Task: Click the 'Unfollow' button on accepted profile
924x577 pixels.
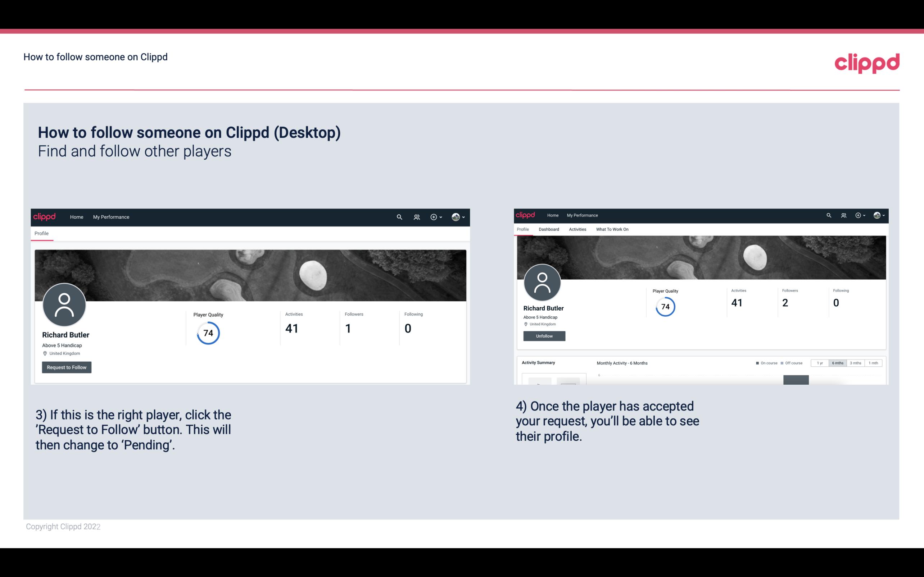Action: coord(543,336)
